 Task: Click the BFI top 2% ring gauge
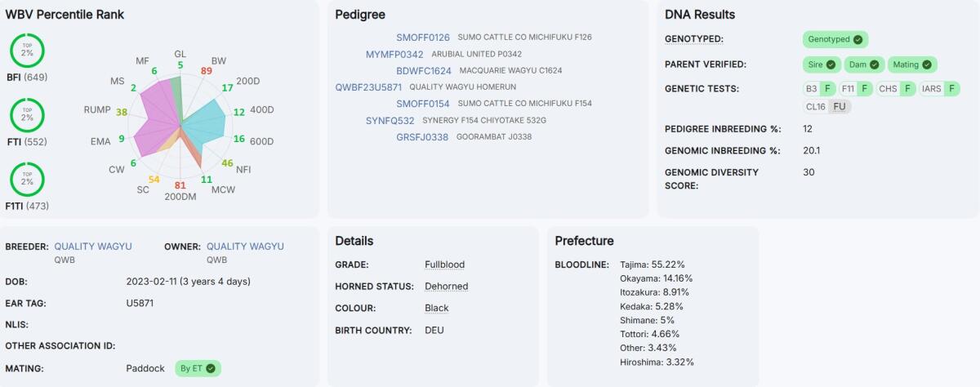tap(27, 51)
